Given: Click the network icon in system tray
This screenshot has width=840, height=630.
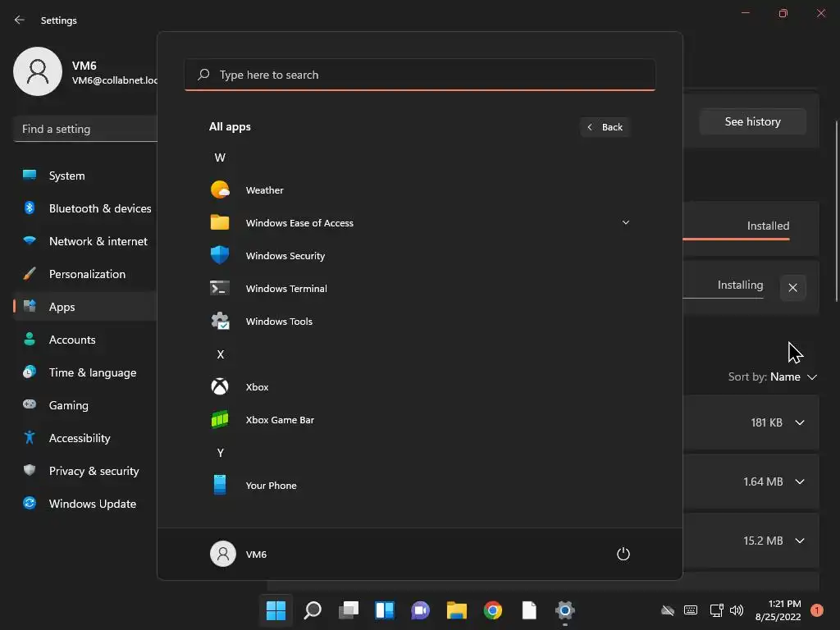Looking at the screenshot, I should pyautogui.click(x=716, y=610).
